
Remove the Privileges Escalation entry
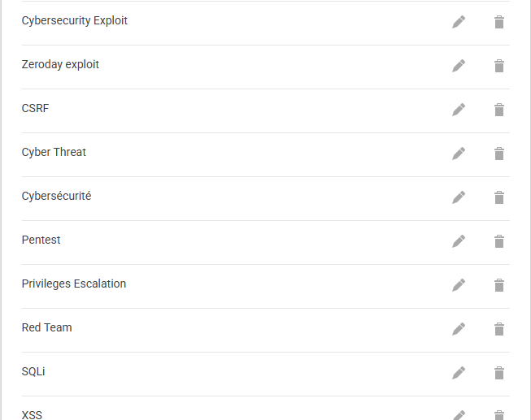[x=499, y=285]
